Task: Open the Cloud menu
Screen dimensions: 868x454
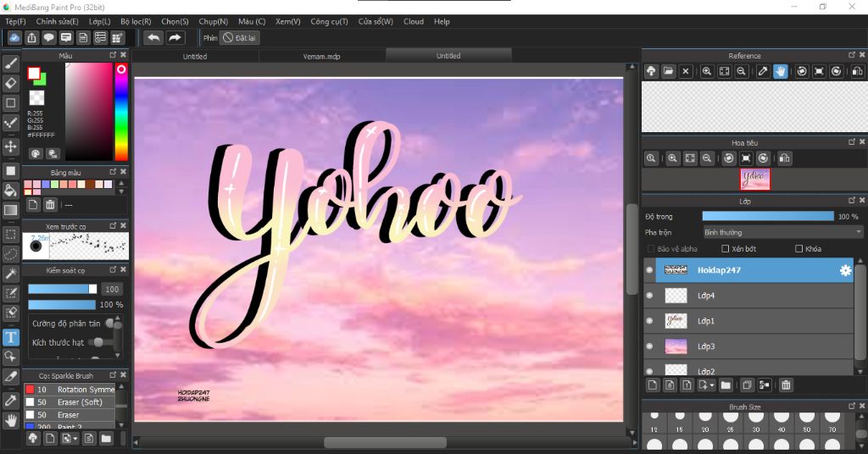Action: pos(414,21)
